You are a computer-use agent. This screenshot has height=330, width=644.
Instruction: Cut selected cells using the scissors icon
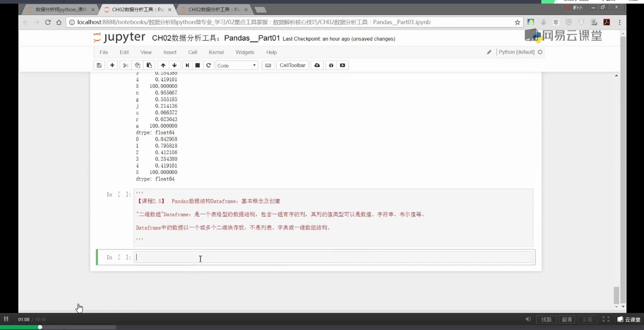click(126, 65)
